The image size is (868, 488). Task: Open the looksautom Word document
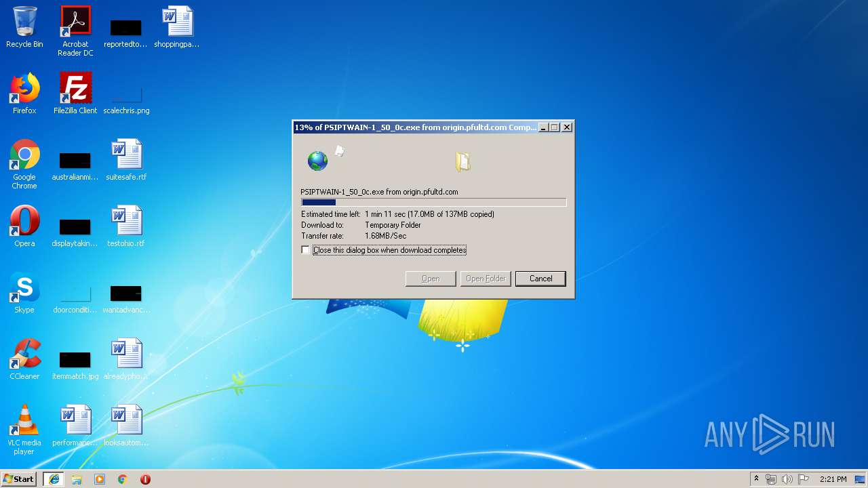click(126, 426)
